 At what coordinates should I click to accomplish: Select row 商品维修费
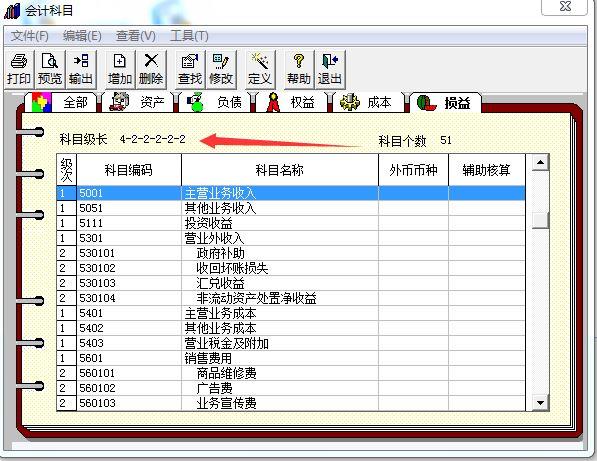click(291, 373)
